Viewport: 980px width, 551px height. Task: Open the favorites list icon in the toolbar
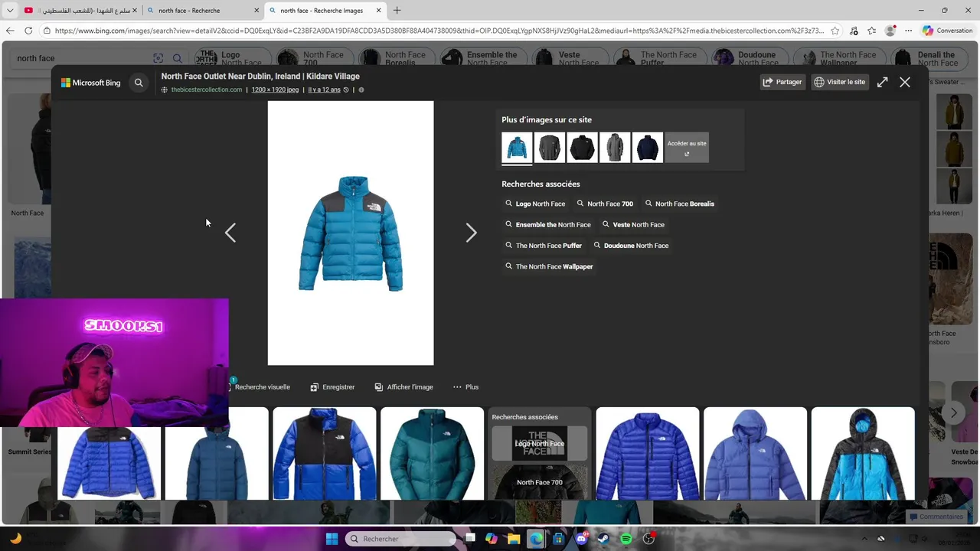872,31
